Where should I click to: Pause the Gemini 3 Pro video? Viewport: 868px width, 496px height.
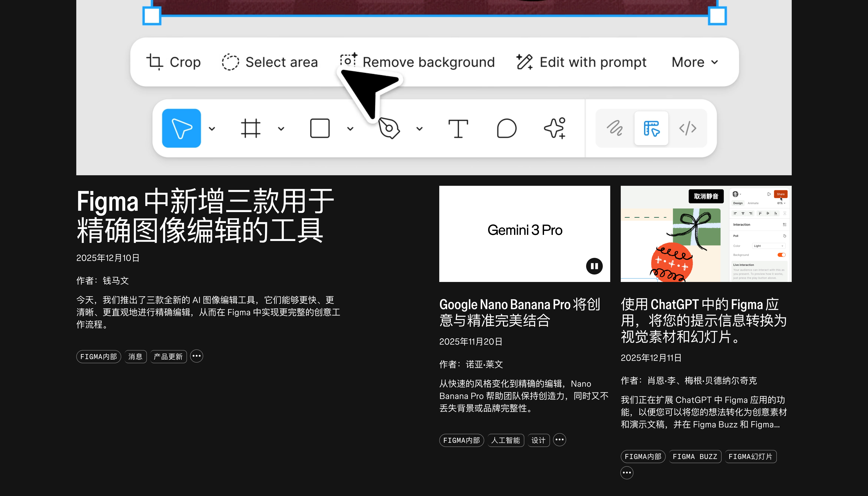point(594,266)
